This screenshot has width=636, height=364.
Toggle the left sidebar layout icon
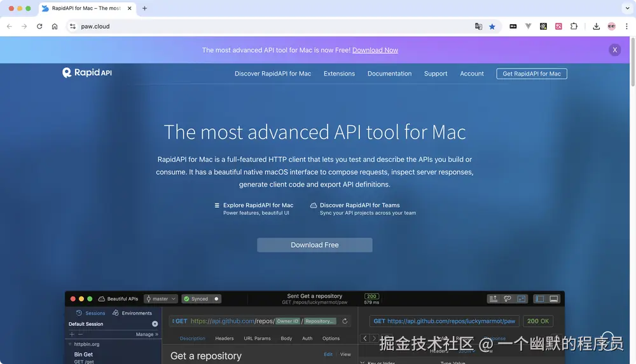pyautogui.click(x=539, y=299)
